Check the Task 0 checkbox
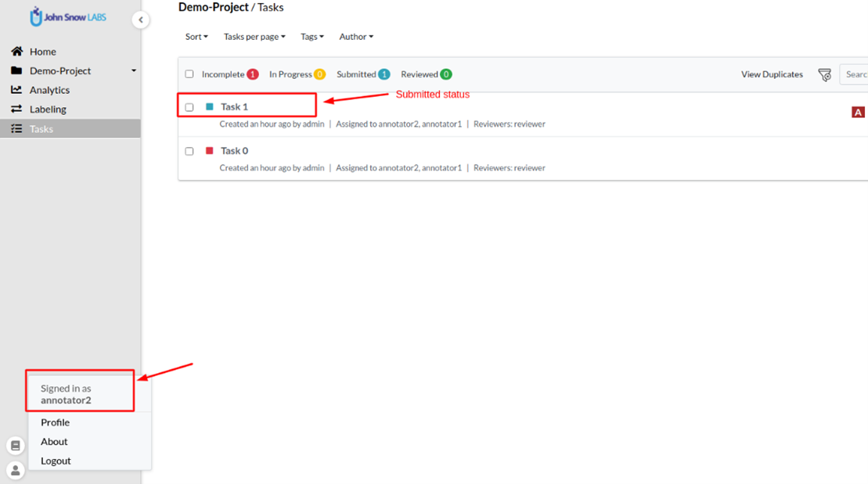Viewport: 868px width, 484px height. coord(189,151)
